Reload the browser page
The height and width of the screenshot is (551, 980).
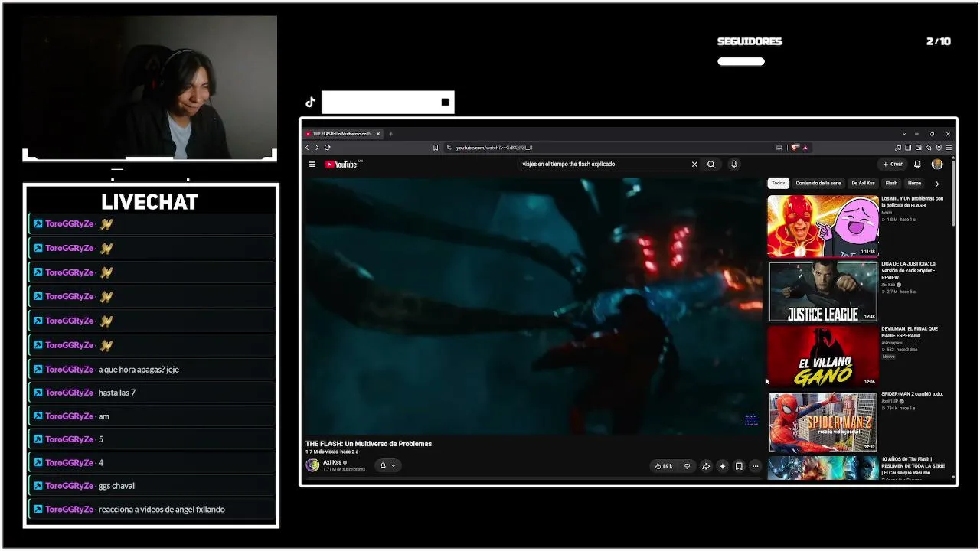(328, 148)
